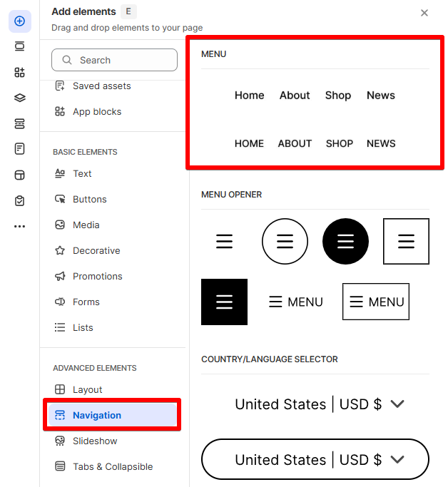Screen dimensions: 448x487
Task: Open App blocks category
Action: click(x=88, y=111)
